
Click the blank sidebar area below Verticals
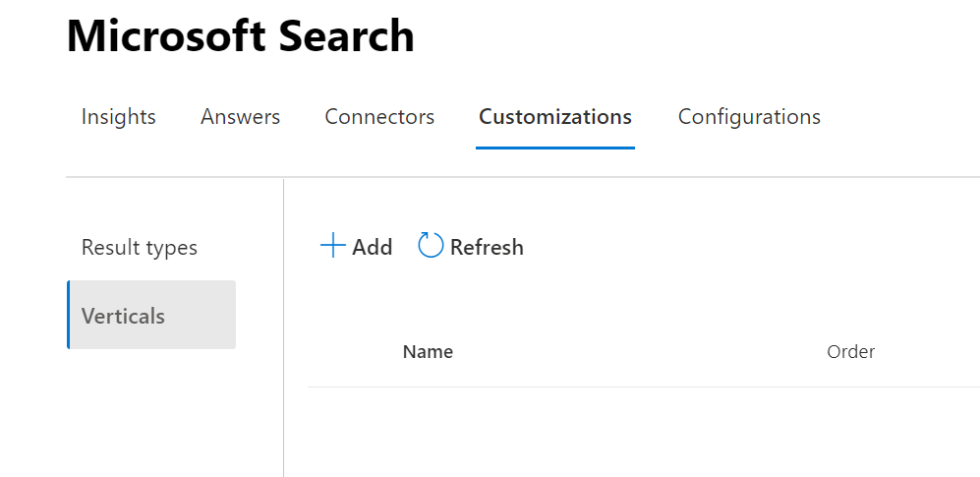click(x=147, y=413)
